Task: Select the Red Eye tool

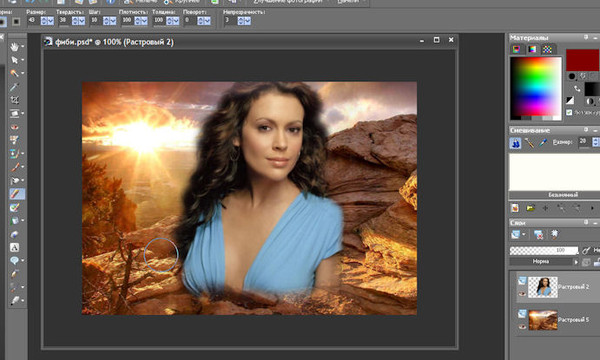Action: tap(14, 127)
